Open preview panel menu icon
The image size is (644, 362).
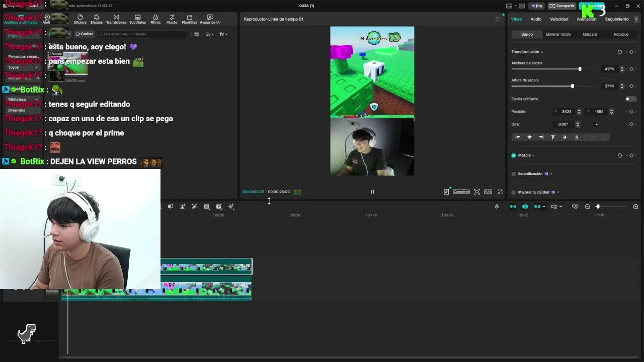point(498,19)
